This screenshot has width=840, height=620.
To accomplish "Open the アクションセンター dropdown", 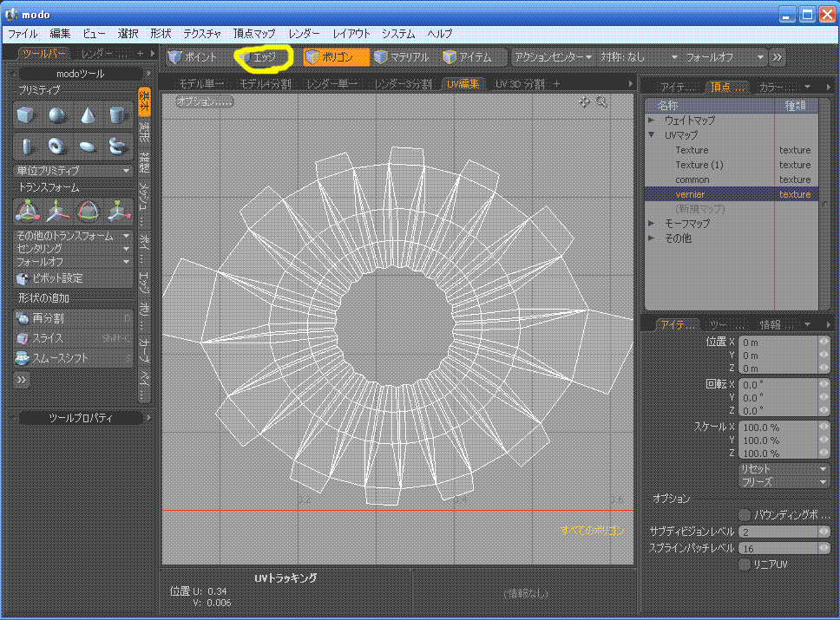I will 552,57.
